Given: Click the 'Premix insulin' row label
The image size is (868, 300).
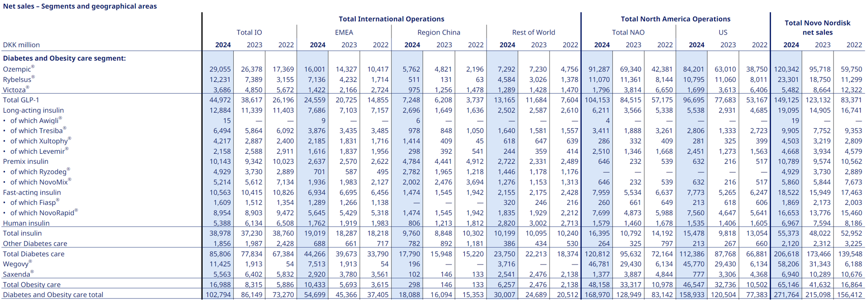Looking at the screenshot, I should 26,161.
